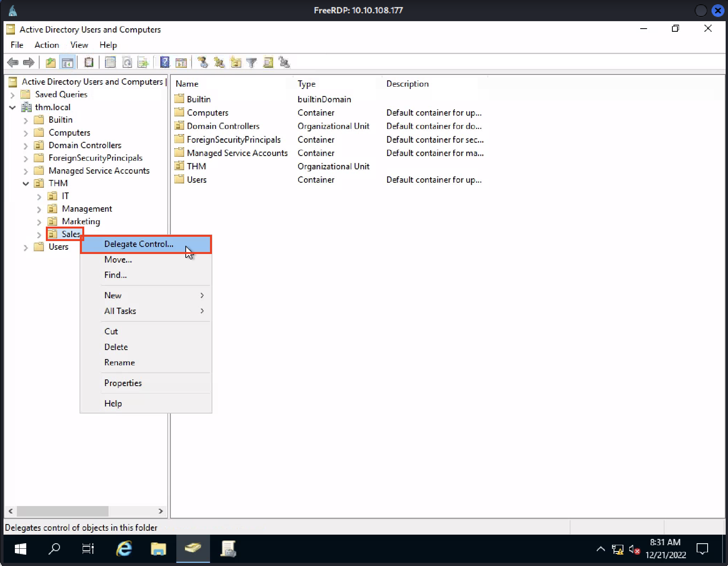Image resolution: width=728 pixels, height=566 pixels.
Task: Toggle the Show/Hide Action Pane icon
Action: click(x=181, y=62)
